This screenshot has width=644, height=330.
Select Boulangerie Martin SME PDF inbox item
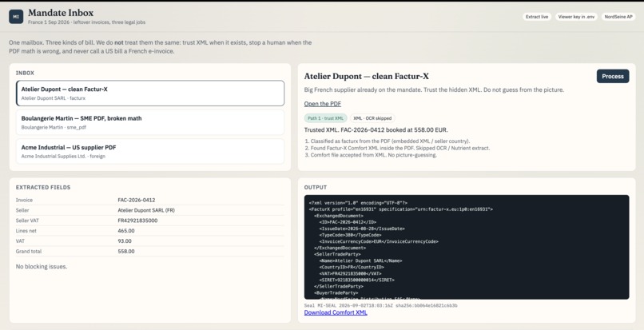point(150,122)
